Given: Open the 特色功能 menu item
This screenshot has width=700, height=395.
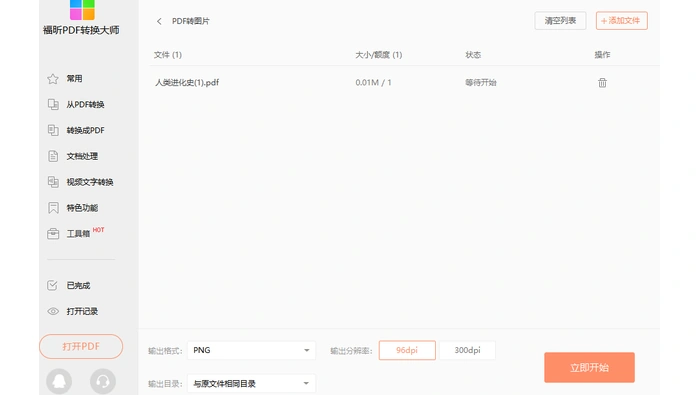Looking at the screenshot, I should coord(81,208).
